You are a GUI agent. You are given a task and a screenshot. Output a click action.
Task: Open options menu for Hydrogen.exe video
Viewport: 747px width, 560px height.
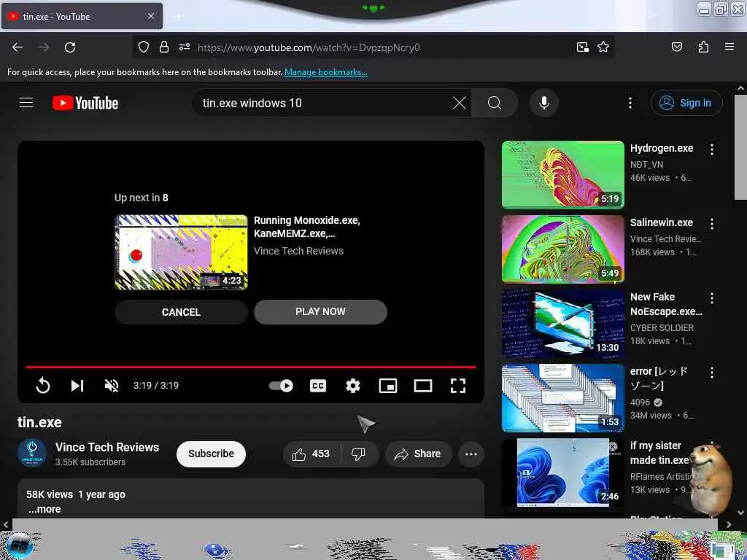pos(712,149)
